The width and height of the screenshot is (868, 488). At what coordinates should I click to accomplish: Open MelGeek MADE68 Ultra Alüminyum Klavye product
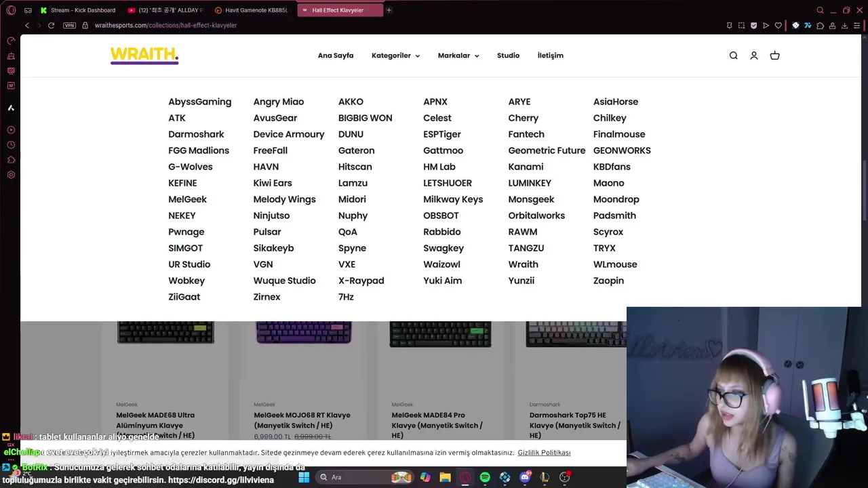pos(155,425)
